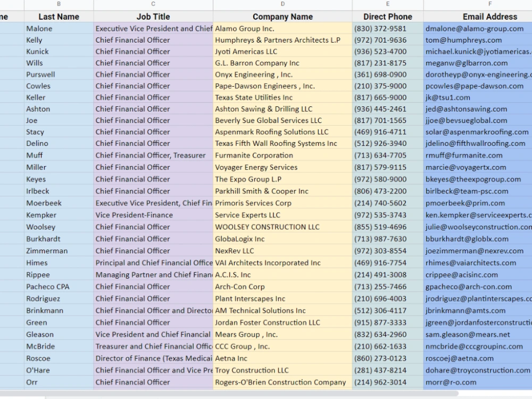The height and width of the screenshot is (399, 532).
Task: Select the cell containing 'Malone'
Action: click(59, 29)
